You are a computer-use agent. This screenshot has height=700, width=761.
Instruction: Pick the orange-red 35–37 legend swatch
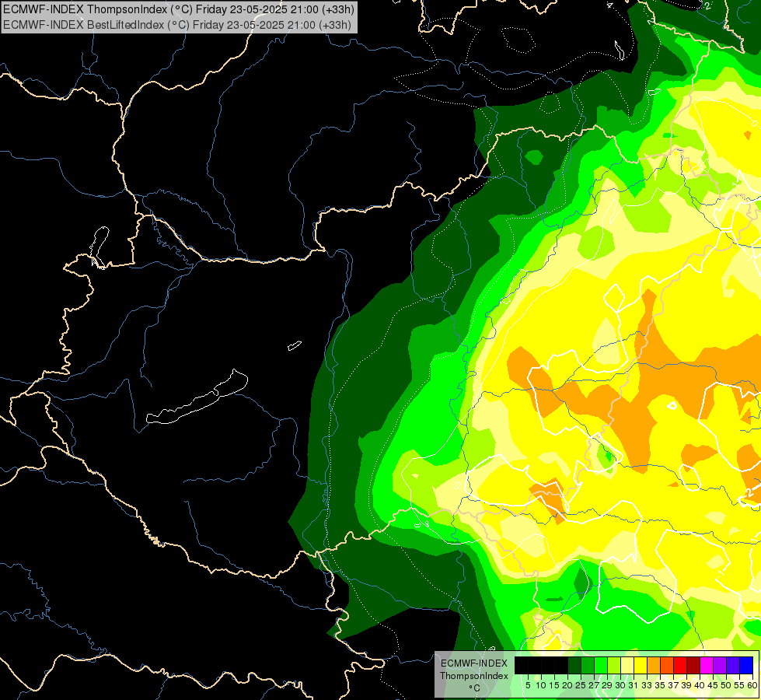click(x=667, y=665)
